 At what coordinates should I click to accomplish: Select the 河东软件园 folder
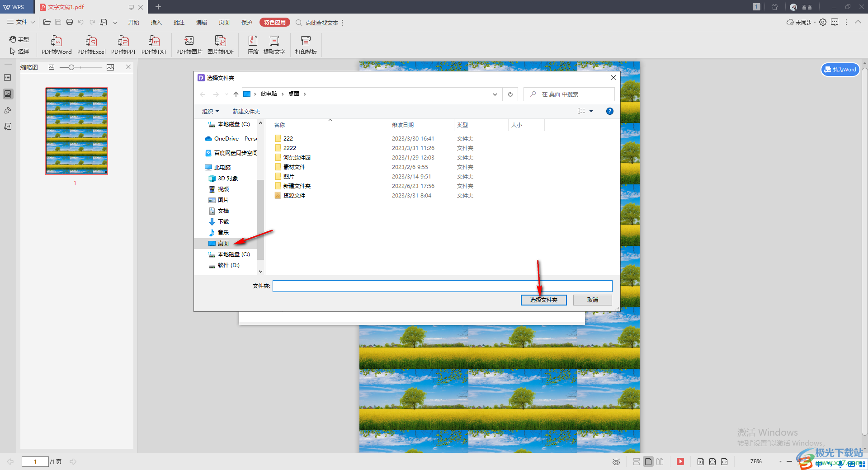(297, 158)
